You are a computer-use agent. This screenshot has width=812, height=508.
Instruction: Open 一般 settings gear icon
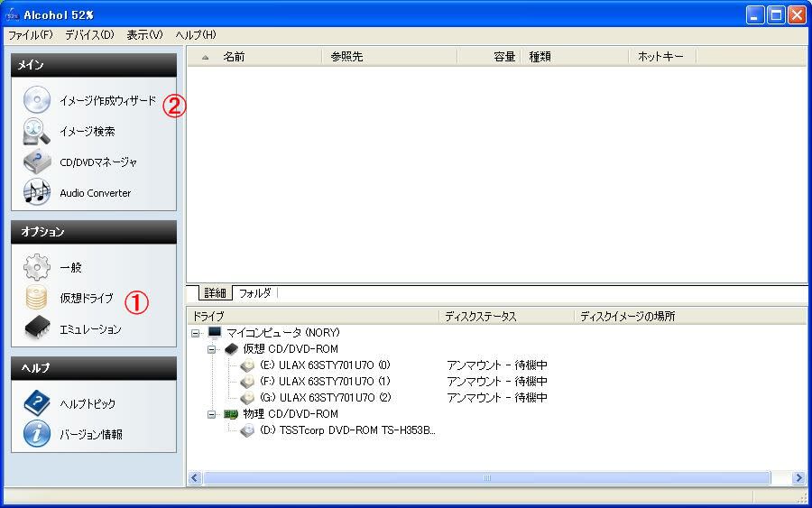coord(37,268)
